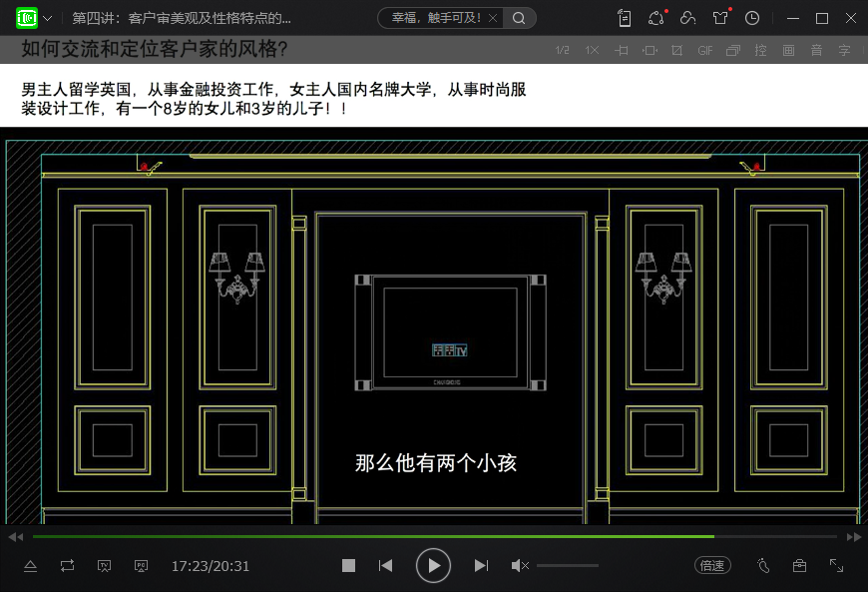Expand the iQIYI logo main menu arrow
The height and width of the screenshot is (592, 868).
click(x=48, y=18)
